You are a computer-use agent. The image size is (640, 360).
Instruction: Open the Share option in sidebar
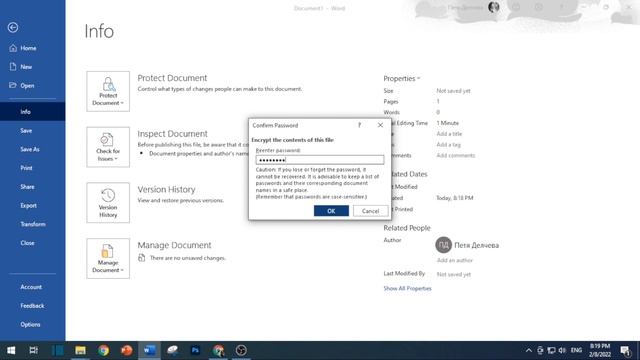click(x=27, y=187)
